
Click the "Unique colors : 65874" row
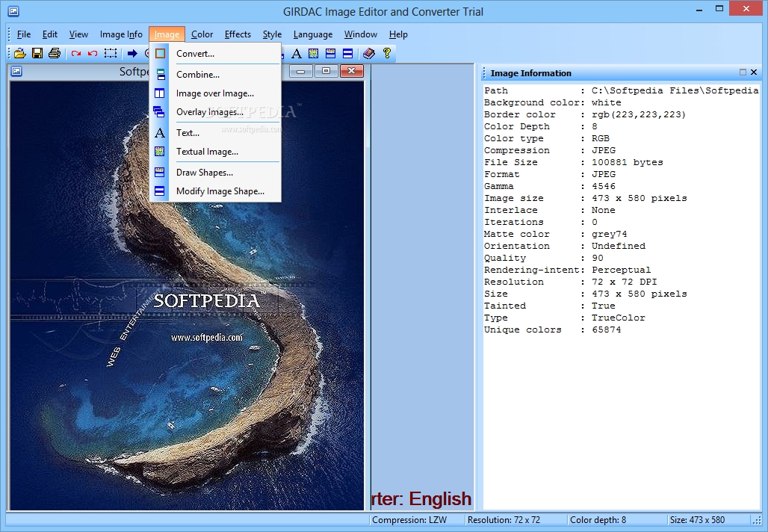pyautogui.click(x=553, y=330)
